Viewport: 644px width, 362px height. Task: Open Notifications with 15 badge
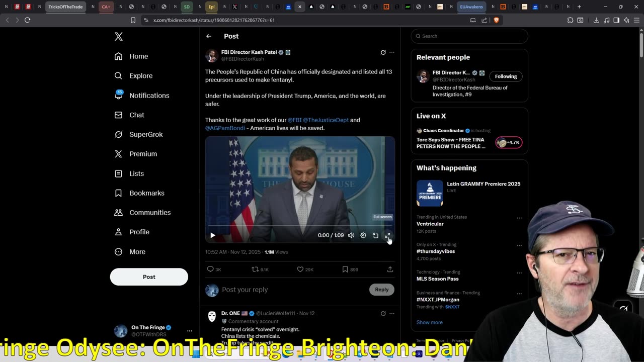142,96
